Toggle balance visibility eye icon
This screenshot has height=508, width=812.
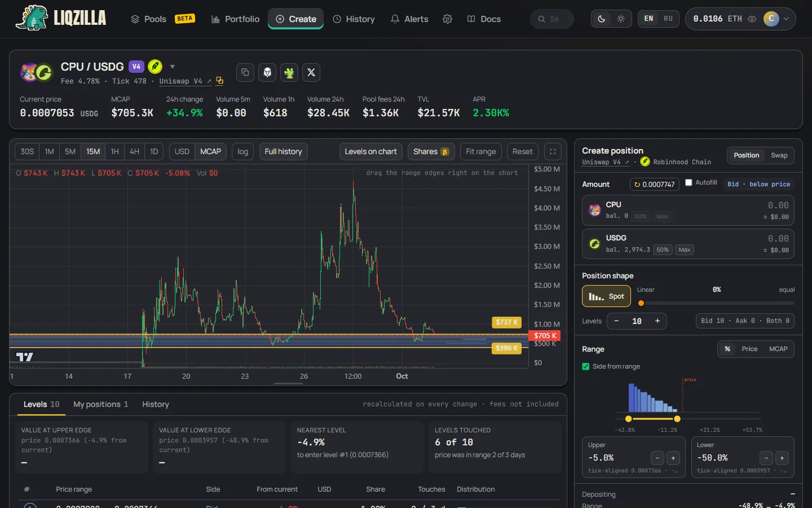[752, 19]
